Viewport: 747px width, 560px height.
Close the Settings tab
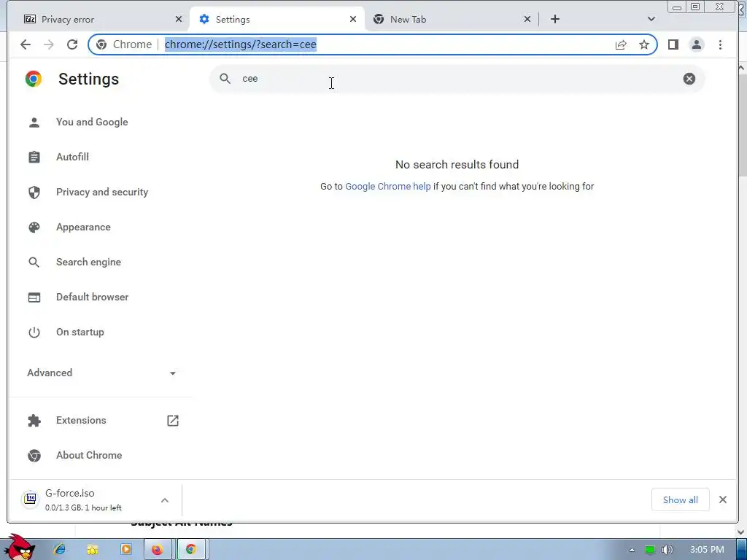tap(352, 19)
